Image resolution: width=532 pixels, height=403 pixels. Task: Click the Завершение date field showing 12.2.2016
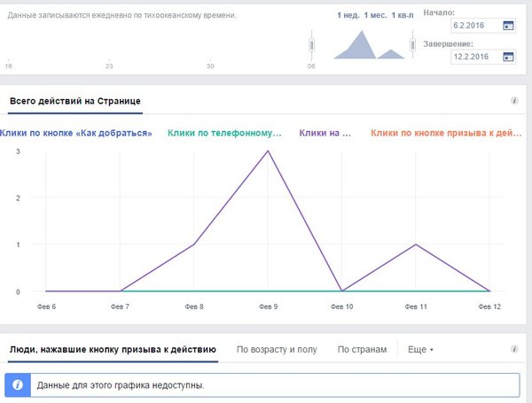point(474,57)
